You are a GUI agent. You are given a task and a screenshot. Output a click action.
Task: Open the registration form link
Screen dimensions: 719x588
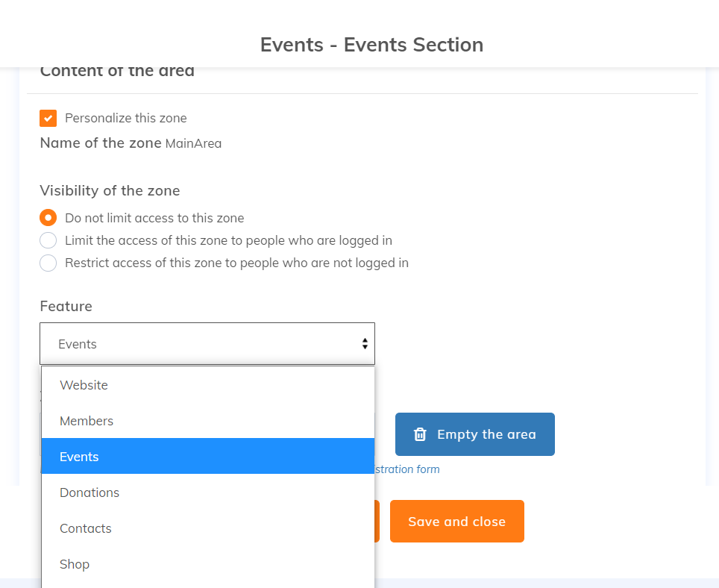click(x=407, y=469)
